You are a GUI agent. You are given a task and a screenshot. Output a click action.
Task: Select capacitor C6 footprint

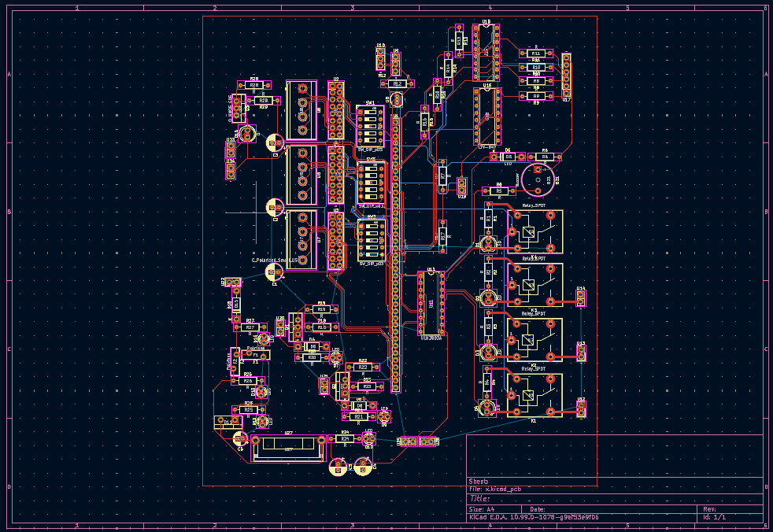coord(240,438)
